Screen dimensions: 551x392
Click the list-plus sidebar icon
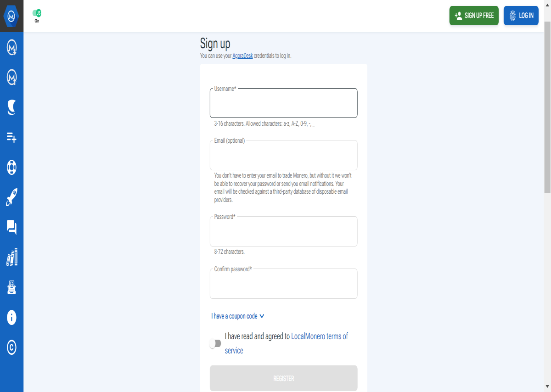point(12,137)
